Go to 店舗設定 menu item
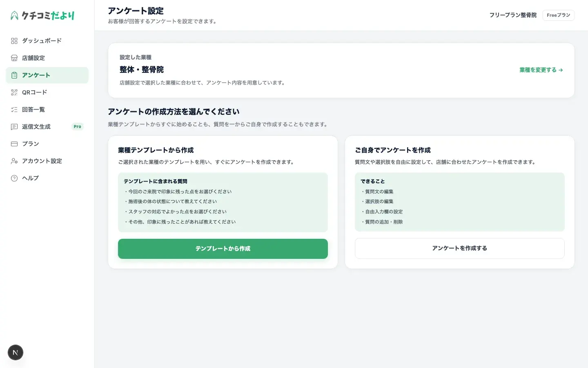Screen dimensions: 588x368 click(47, 58)
